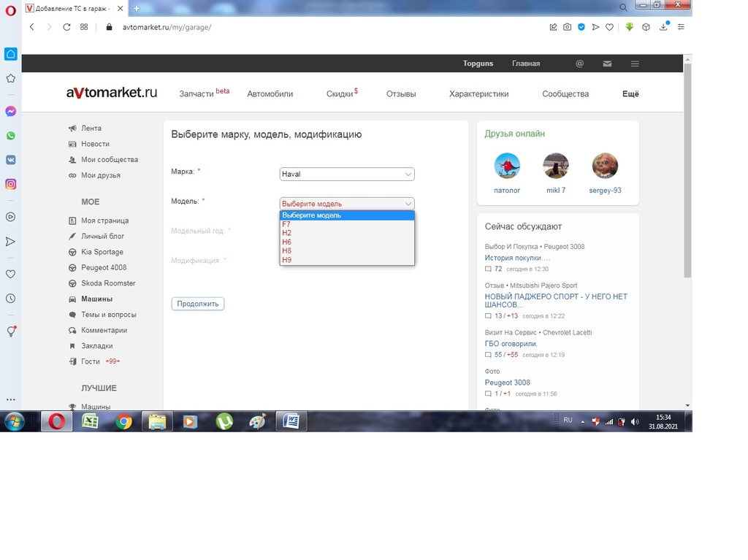The height and width of the screenshot is (560, 748).
Task: Open патолог friend avatar
Action: (507, 166)
